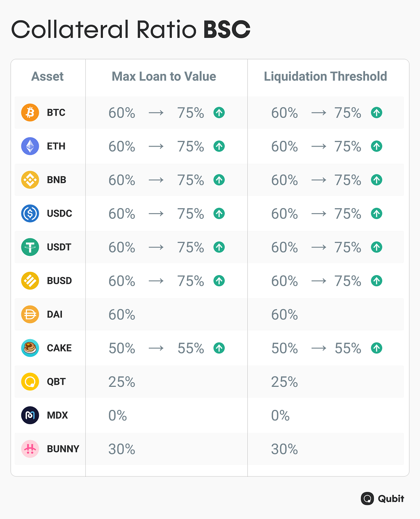Click DAI 60% Max Loan value

coord(122,315)
